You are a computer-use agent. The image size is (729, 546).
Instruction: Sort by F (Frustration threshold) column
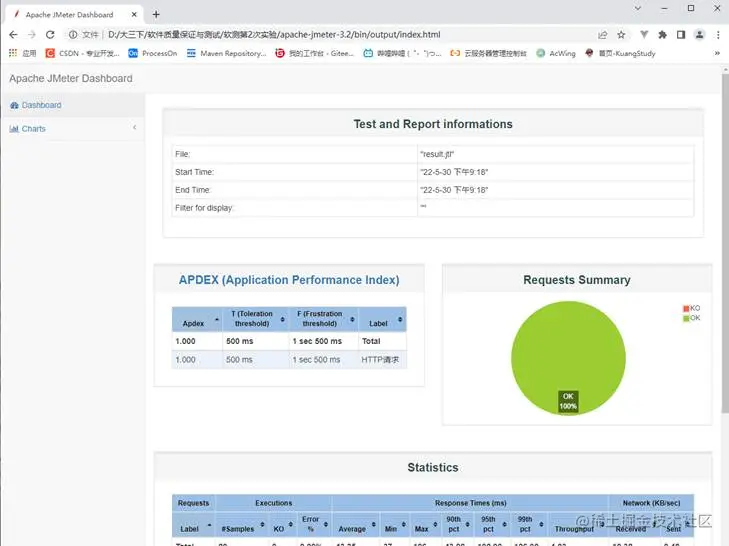pos(324,319)
